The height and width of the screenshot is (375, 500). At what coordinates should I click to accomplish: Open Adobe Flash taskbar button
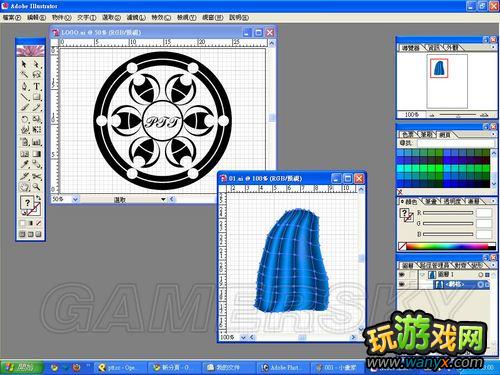(283, 368)
